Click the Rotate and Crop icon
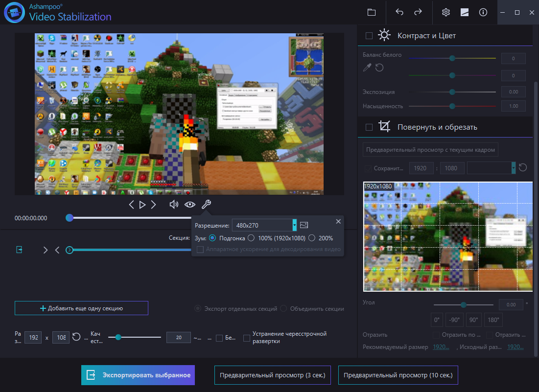This screenshot has width=539, height=392. coord(384,126)
